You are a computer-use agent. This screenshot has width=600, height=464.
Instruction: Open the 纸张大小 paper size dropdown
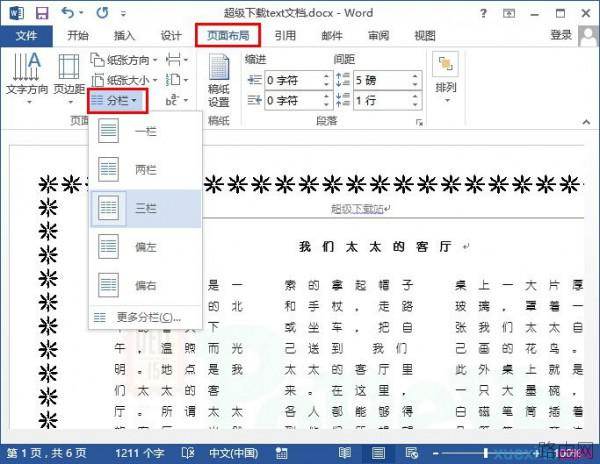[124, 80]
